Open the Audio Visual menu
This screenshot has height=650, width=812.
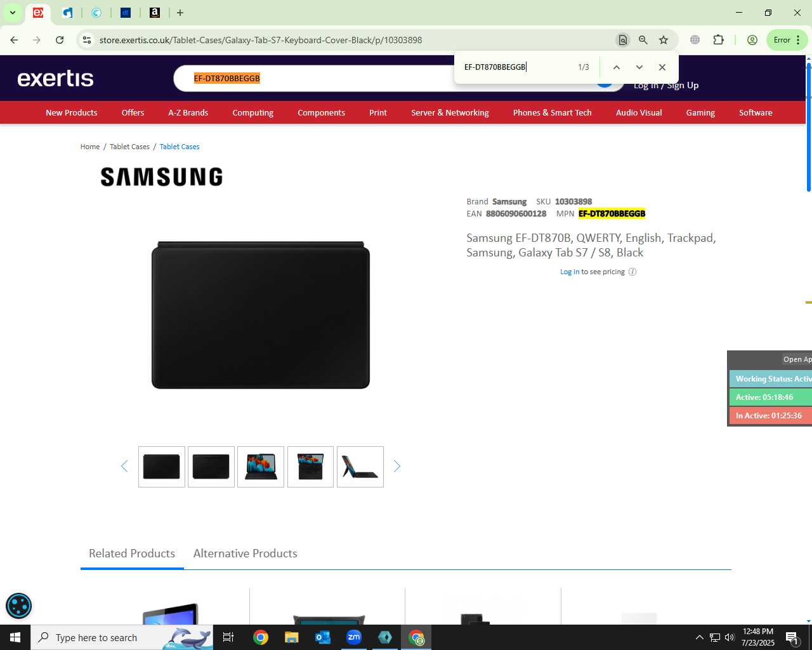639,113
